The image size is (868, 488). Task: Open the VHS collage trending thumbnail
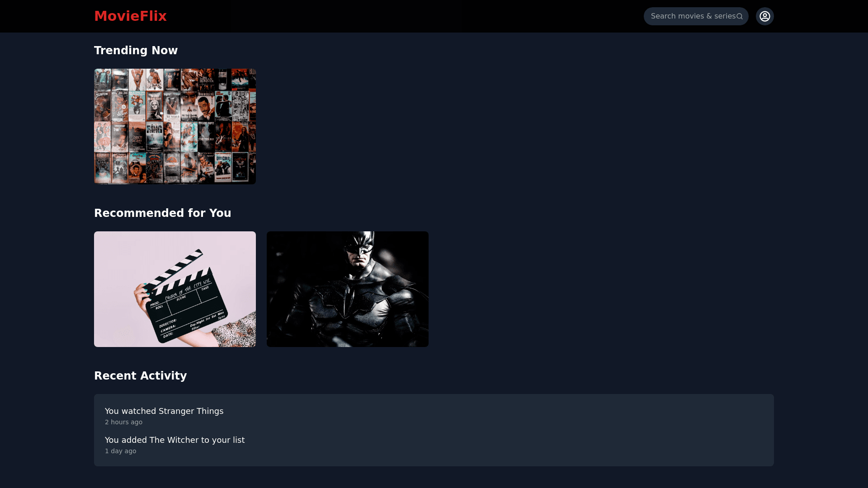[175, 127]
